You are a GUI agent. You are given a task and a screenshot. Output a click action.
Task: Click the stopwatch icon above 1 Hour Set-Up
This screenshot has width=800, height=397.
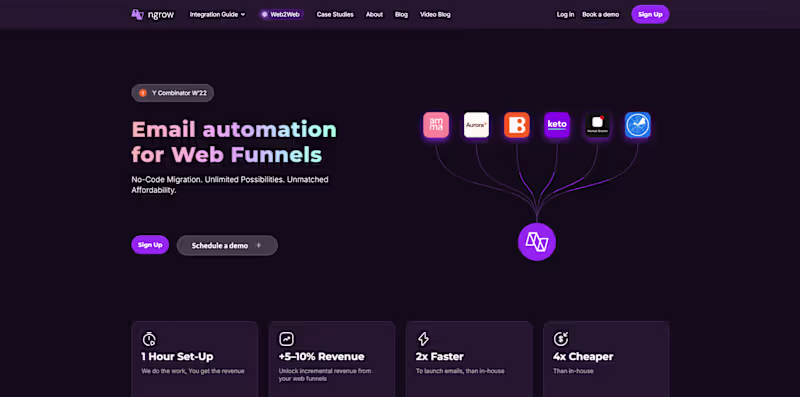click(149, 339)
